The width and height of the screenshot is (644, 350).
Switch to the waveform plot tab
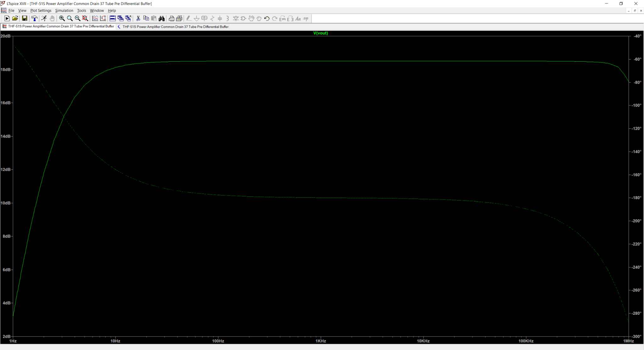click(58, 26)
